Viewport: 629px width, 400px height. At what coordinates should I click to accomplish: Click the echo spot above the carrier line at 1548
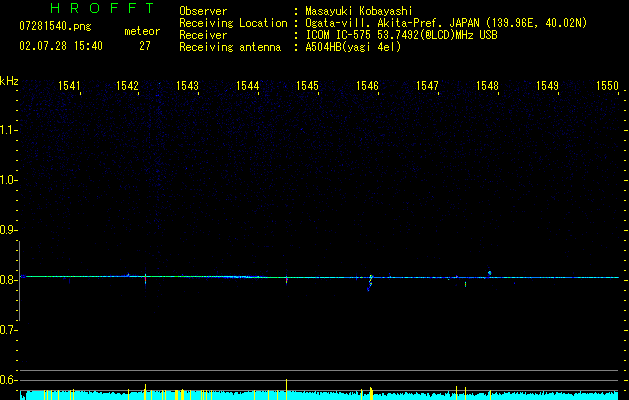coord(489,273)
